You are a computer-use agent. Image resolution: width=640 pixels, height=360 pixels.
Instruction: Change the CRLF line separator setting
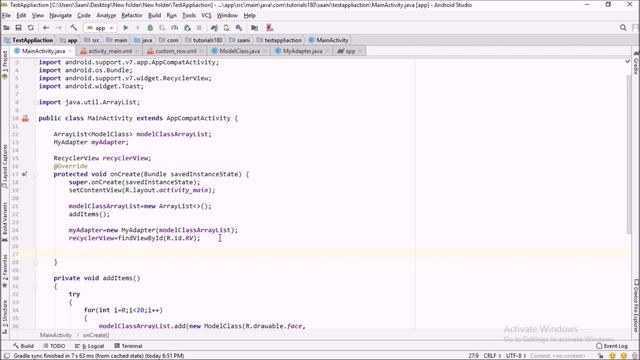click(492, 356)
